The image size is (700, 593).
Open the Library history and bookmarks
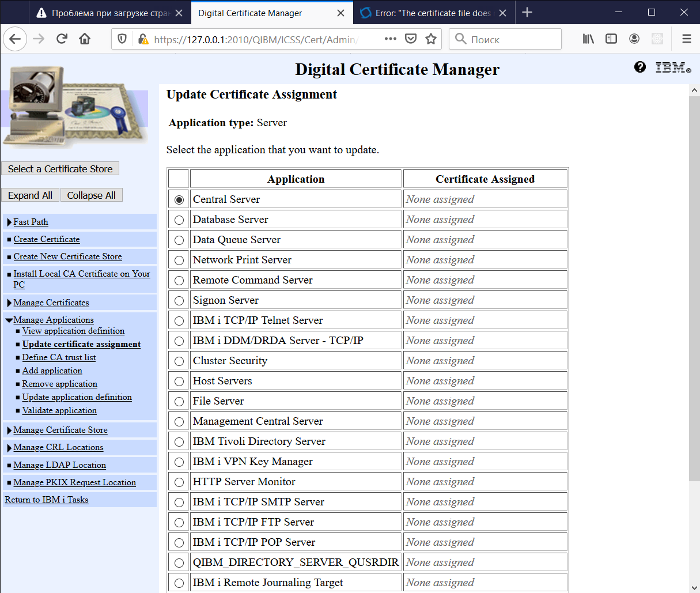pyautogui.click(x=588, y=39)
